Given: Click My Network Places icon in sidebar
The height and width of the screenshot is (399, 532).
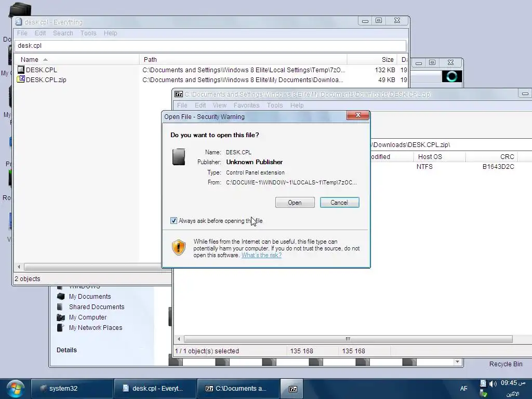Looking at the screenshot, I should pyautogui.click(x=60, y=327).
